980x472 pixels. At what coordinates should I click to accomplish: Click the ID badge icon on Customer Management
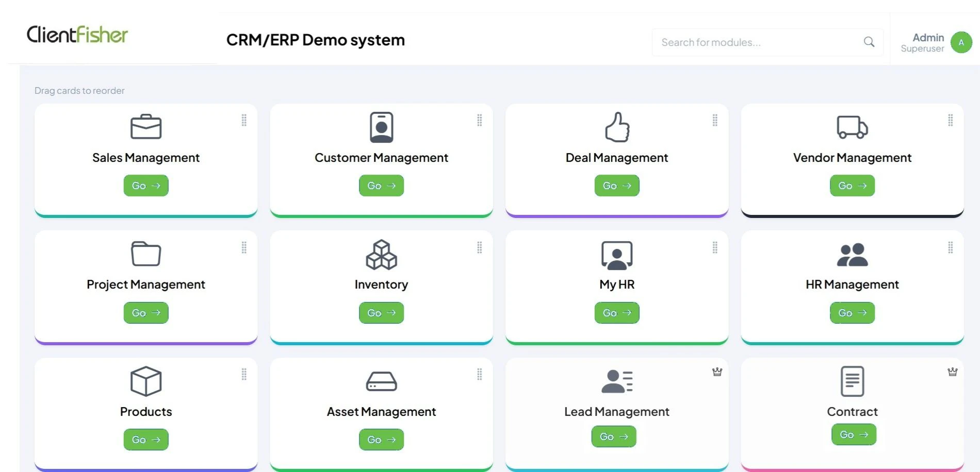coord(381,127)
